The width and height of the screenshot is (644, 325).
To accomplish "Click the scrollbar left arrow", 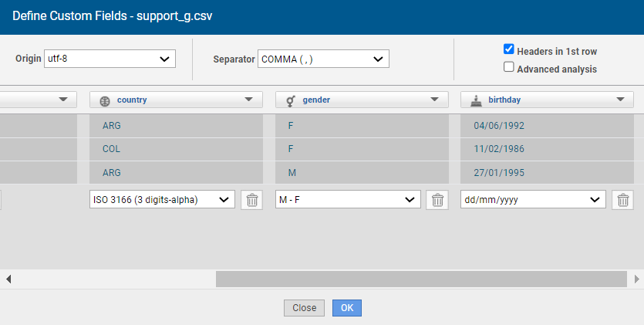I will pyautogui.click(x=9, y=279).
